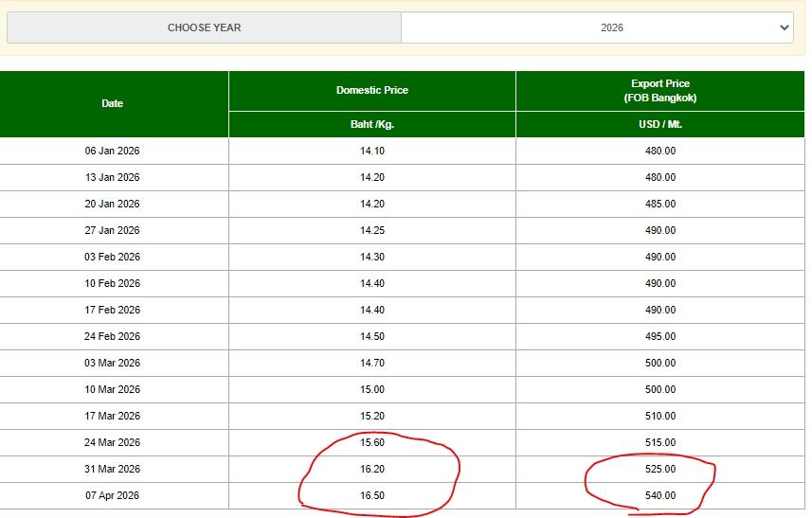Select the 24 Feb 2026 date cell
This screenshot has width=812, height=518.
(113, 336)
